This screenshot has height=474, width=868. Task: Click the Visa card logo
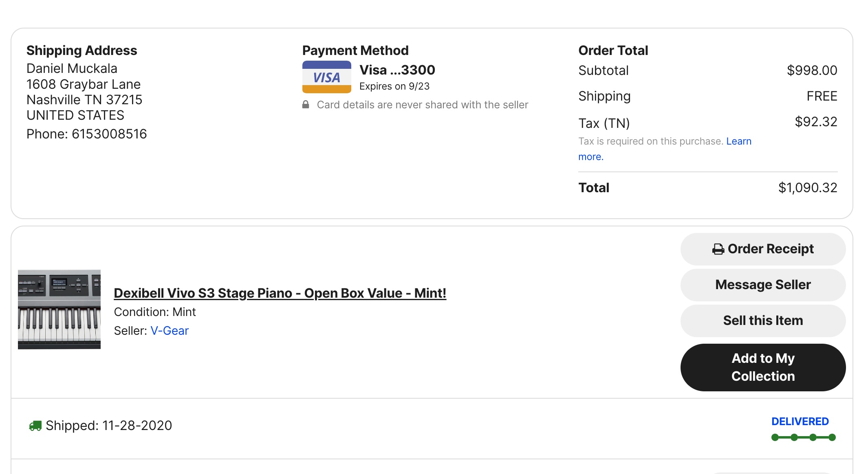326,77
